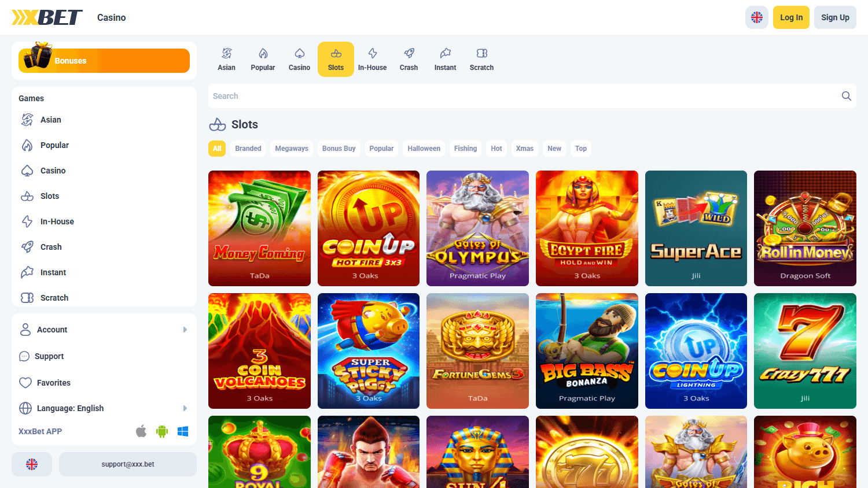Open Crash rocket tab in top bar
The image size is (868, 488).
click(409, 59)
